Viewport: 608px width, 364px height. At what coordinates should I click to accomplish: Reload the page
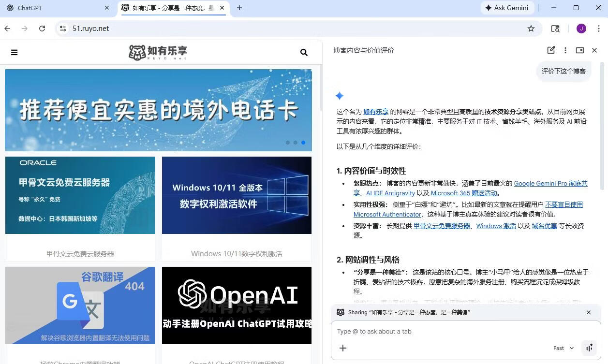tap(42, 29)
